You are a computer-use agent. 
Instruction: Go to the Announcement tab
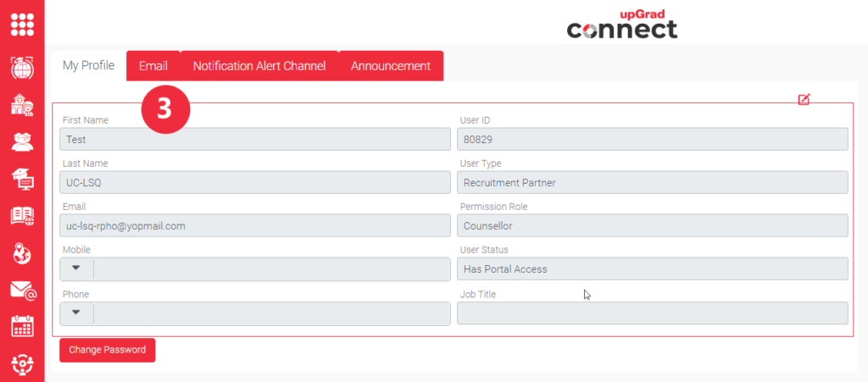coord(391,66)
